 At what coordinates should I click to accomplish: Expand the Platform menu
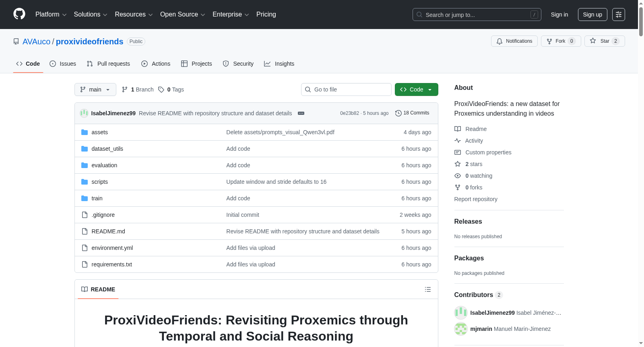(x=51, y=15)
